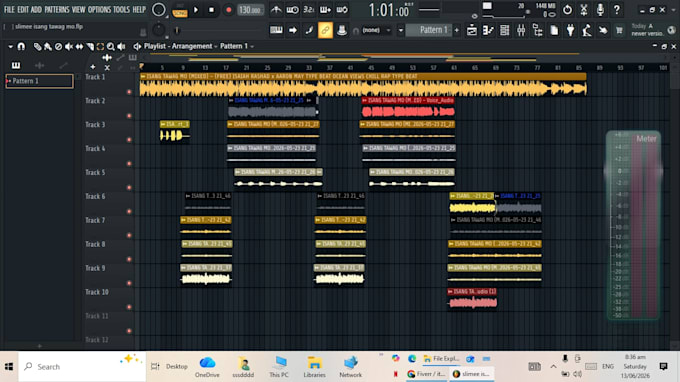Switch Pattern/Song mode toggle
680x382 pixels.
tap(180, 10)
